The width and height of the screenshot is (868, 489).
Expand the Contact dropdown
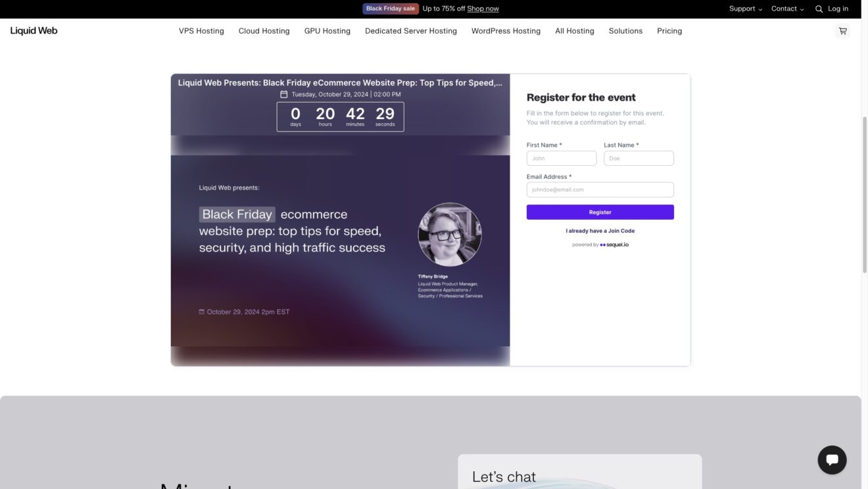787,9
